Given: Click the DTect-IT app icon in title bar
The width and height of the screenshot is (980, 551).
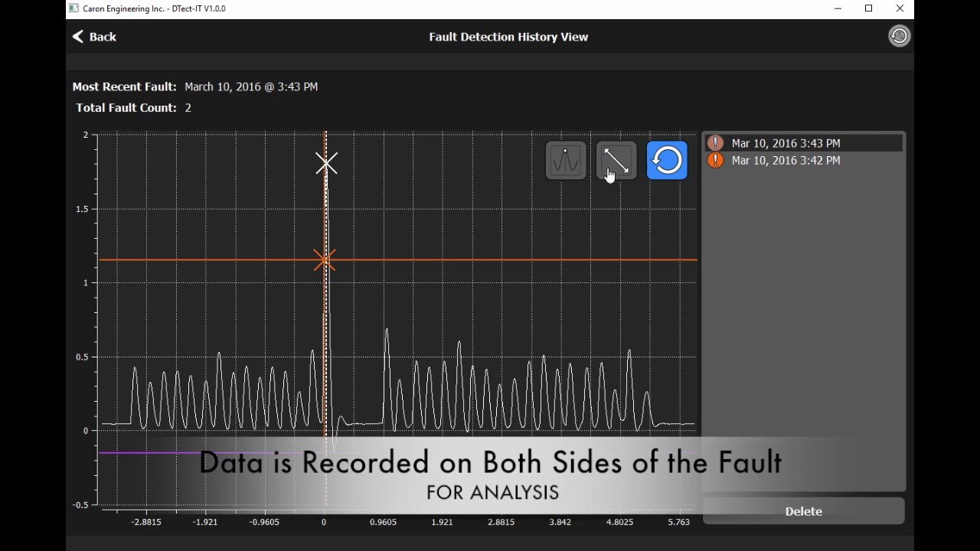Looking at the screenshot, I should point(73,8).
